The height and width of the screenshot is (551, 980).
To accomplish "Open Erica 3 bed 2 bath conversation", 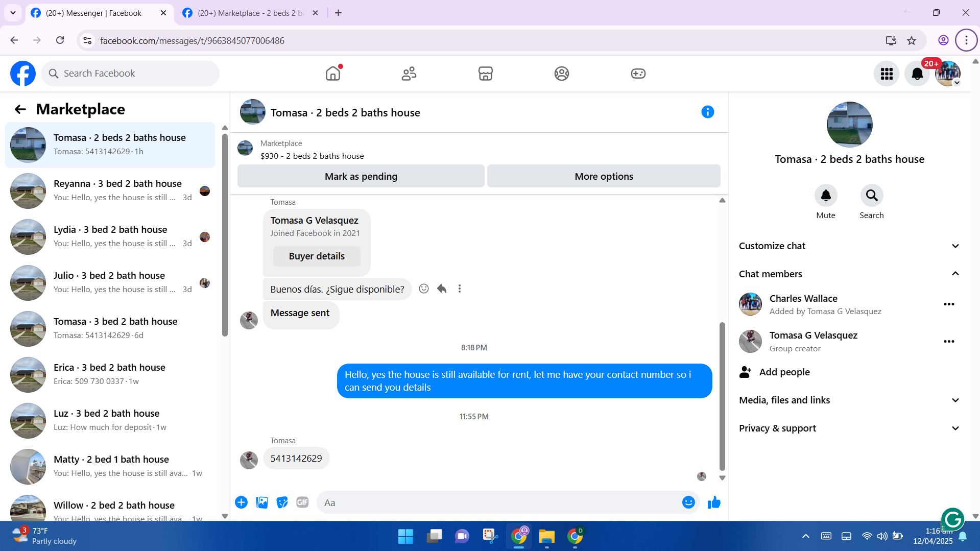I will pyautogui.click(x=110, y=375).
